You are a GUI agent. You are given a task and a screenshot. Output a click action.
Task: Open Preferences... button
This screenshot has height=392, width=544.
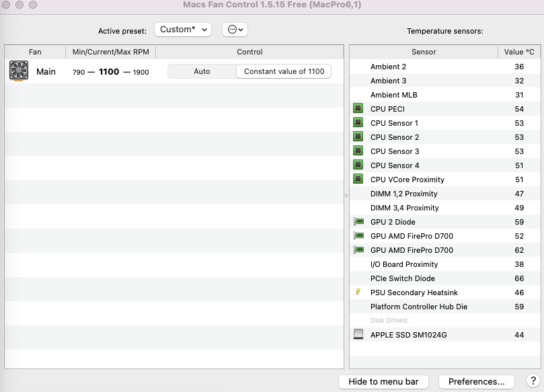pyautogui.click(x=476, y=382)
